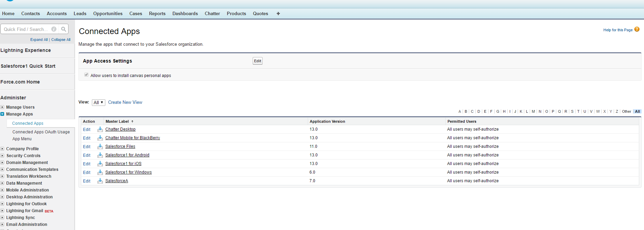The width and height of the screenshot is (644, 230).
Task: Click Edit button for App Access Settings
Action: [x=257, y=61]
